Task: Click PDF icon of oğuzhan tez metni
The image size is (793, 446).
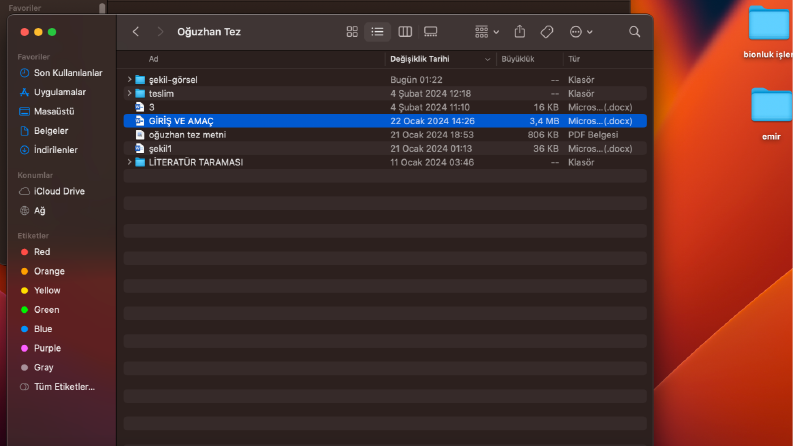Action: (140, 135)
